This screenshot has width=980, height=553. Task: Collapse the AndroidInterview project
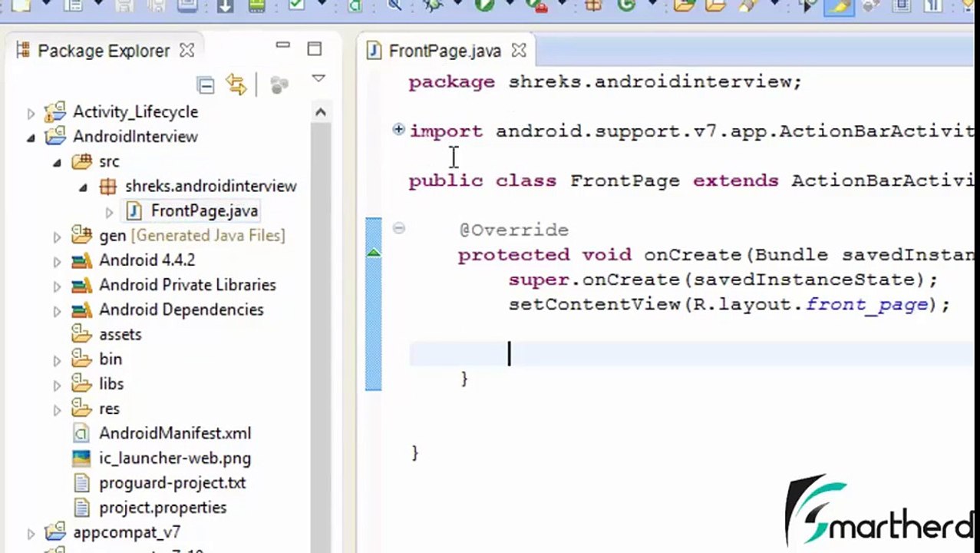[x=31, y=137]
